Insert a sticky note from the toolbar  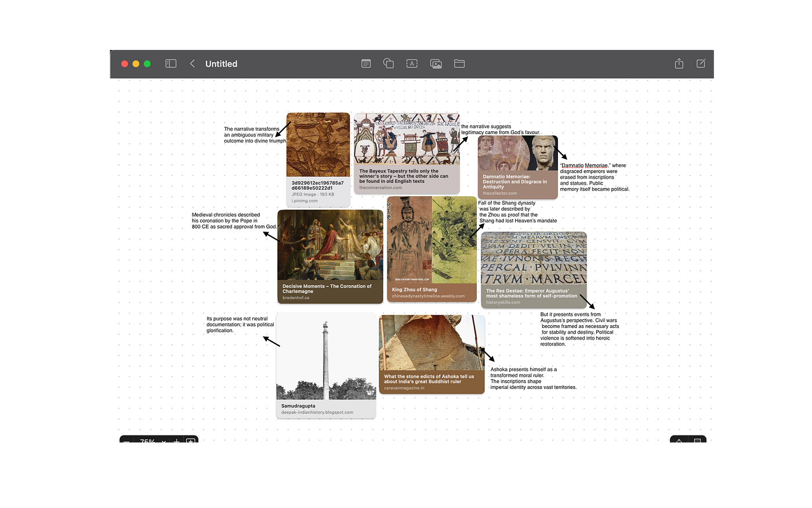[366, 64]
